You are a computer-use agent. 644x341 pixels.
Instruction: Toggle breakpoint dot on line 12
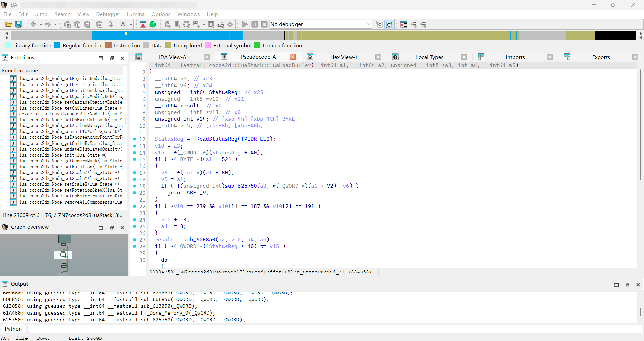[135, 139]
